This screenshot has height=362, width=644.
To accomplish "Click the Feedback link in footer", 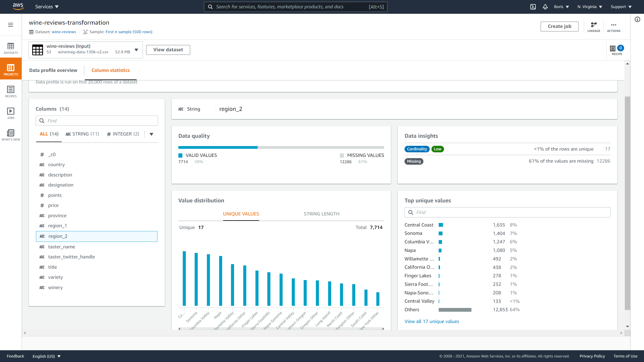I will (15, 356).
